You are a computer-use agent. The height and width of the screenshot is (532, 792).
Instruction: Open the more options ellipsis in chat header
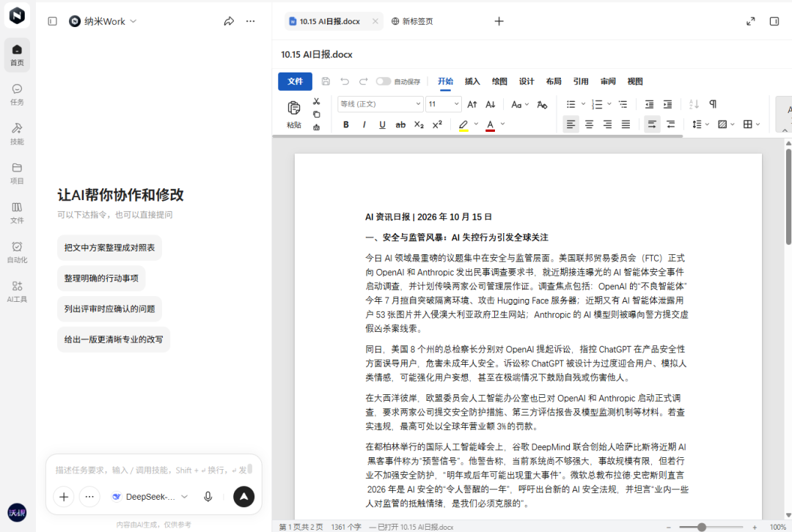click(x=251, y=21)
